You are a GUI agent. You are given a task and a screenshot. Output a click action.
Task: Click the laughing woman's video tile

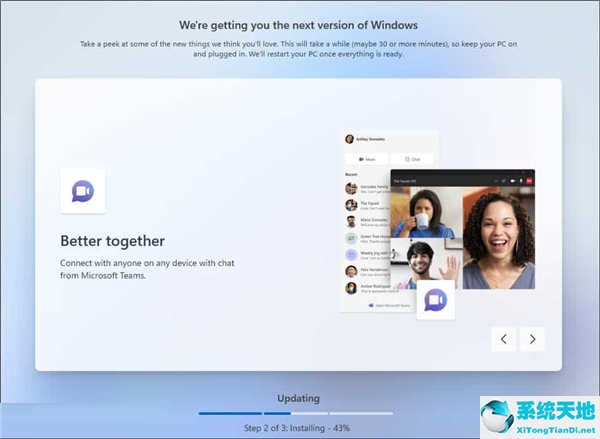[x=499, y=238]
